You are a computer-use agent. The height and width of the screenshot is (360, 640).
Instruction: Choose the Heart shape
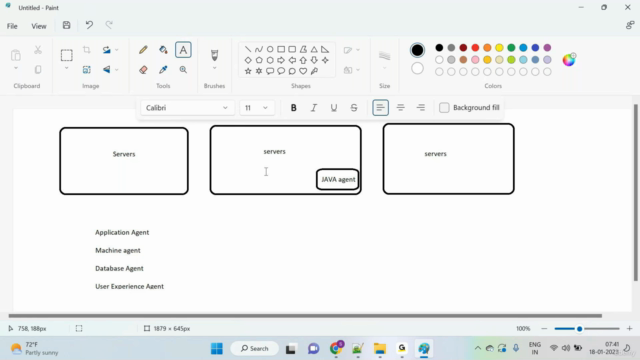point(303,71)
